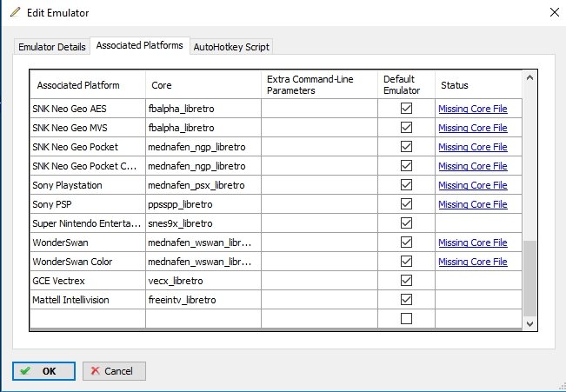566x392 pixels.
Task: Uncheck Default Emulator for SNK Neo Geo Pocket
Action: tap(406, 147)
